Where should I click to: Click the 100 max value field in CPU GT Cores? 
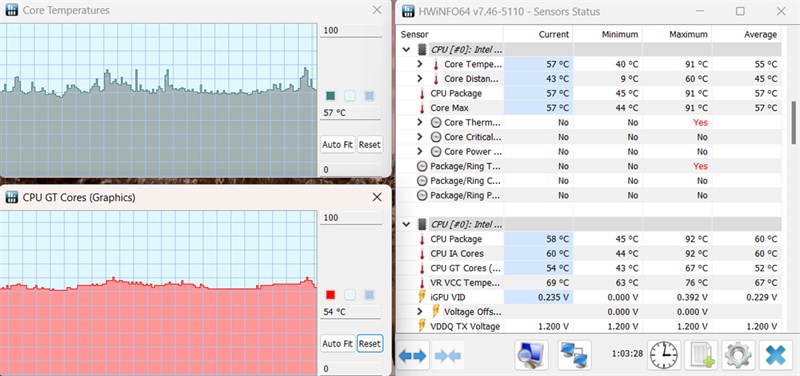351,218
